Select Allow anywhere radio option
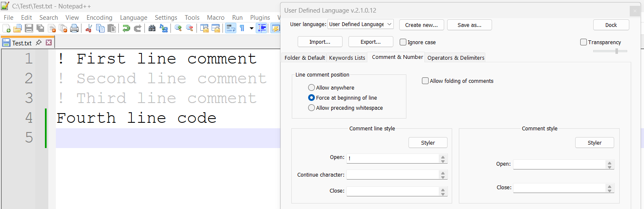Screen dimensions: 644x209 click(312, 87)
